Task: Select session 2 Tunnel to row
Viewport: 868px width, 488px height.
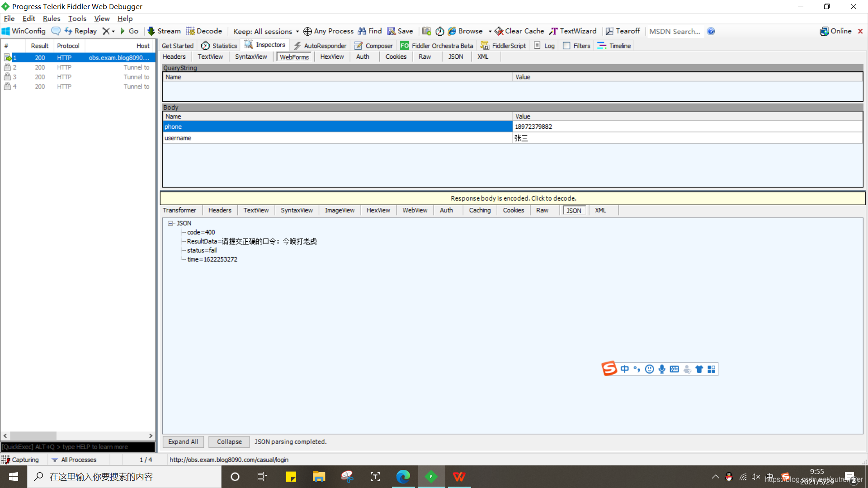Action: 78,67
